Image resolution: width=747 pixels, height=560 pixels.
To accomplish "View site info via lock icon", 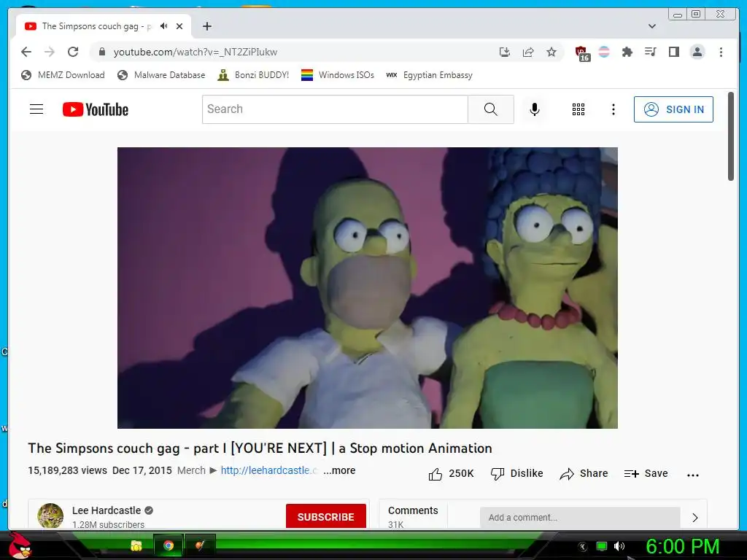I will (101, 52).
